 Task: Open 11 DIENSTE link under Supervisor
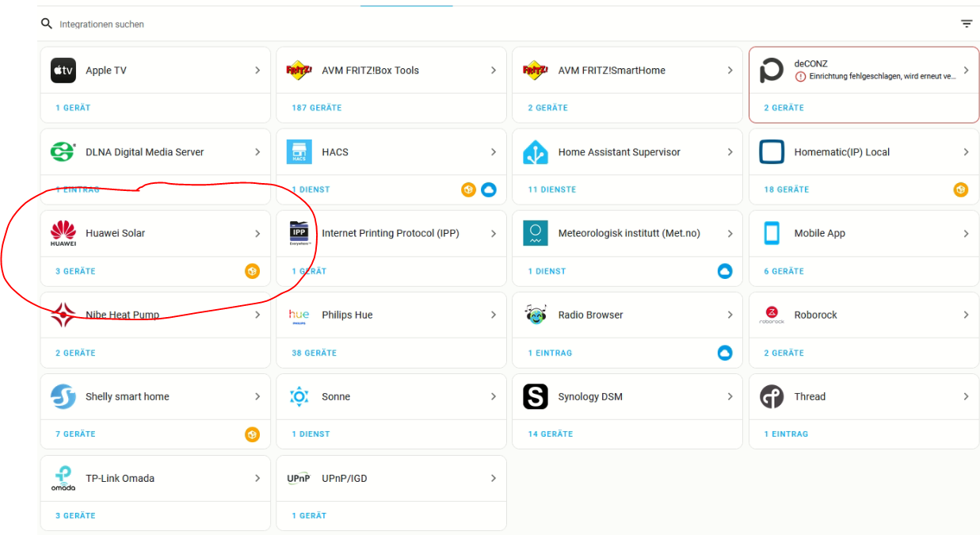tap(552, 189)
